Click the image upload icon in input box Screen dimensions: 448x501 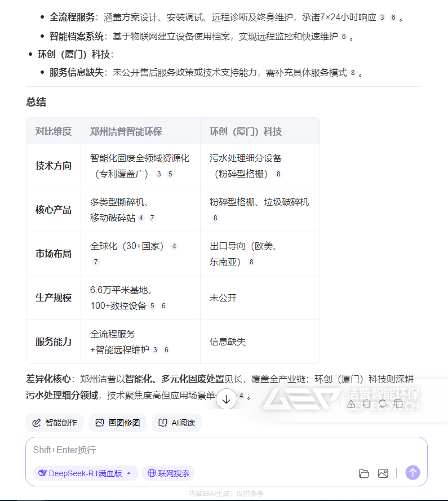[x=383, y=473]
